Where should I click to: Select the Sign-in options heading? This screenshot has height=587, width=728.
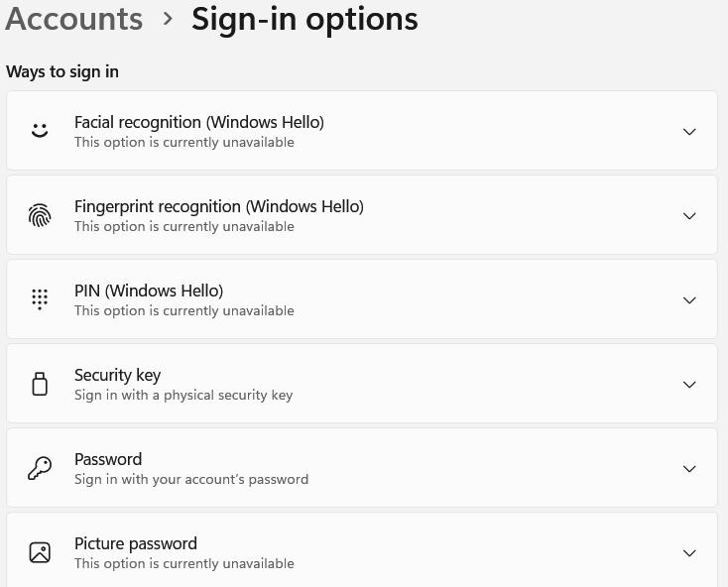(304, 20)
